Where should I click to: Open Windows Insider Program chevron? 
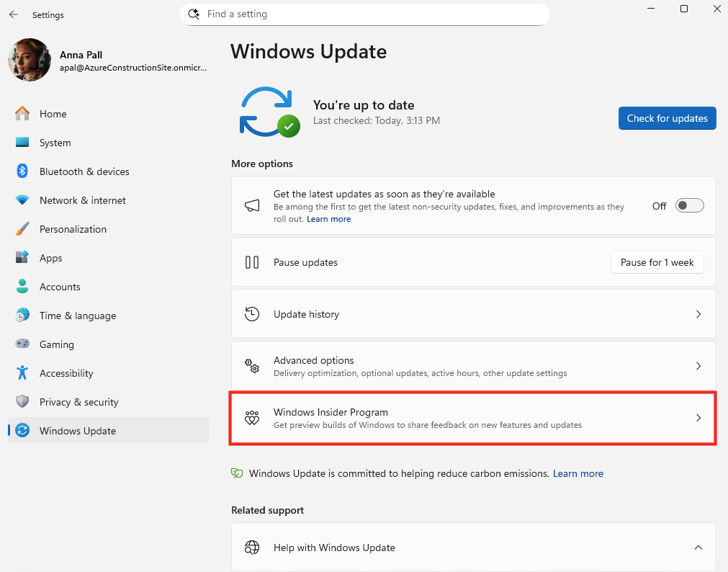point(698,418)
